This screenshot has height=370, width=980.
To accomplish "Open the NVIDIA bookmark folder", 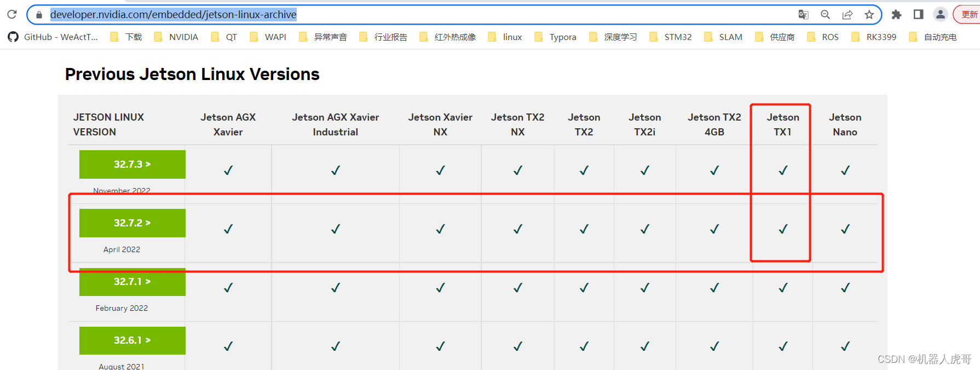I will 176,37.
